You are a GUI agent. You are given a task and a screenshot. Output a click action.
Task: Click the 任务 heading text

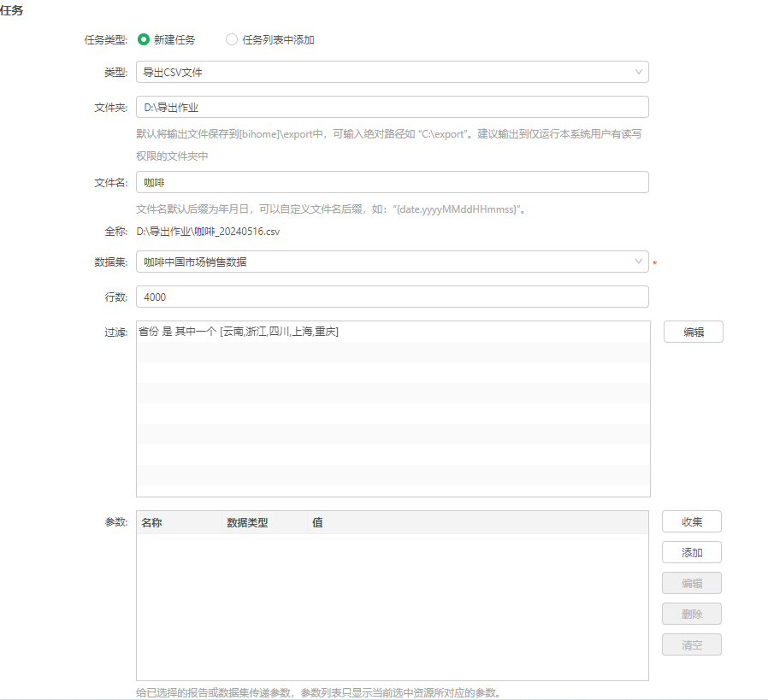point(11,10)
